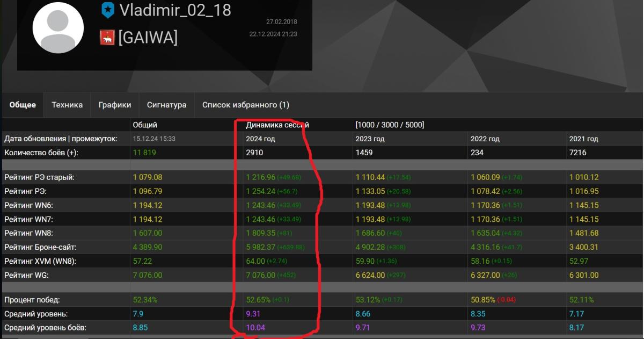Click the 2023 WN8 value 1 686.60
Image resolution: width=644 pixels, height=339 pixels.
pos(370,233)
